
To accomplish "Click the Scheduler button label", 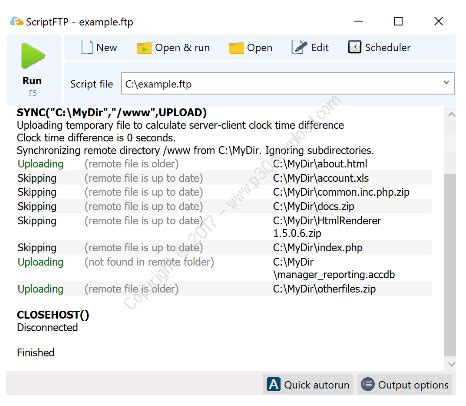I will point(388,47).
